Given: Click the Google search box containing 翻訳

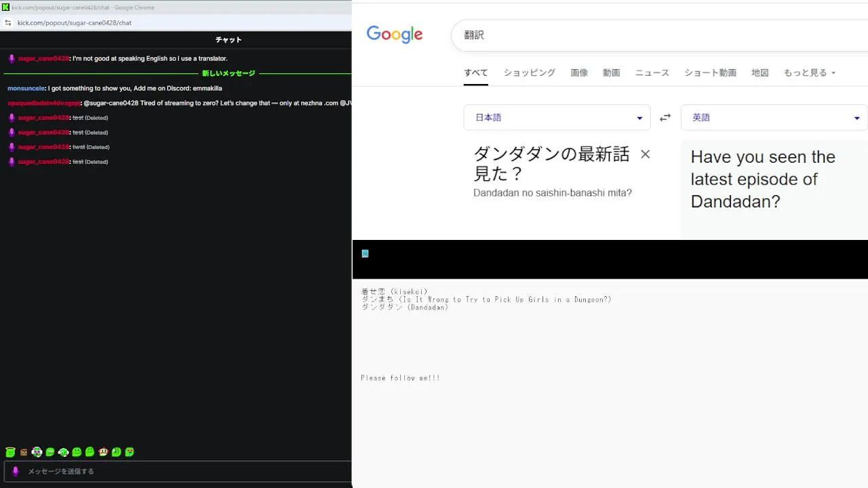Looking at the screenshot, I should coord(659,35).
